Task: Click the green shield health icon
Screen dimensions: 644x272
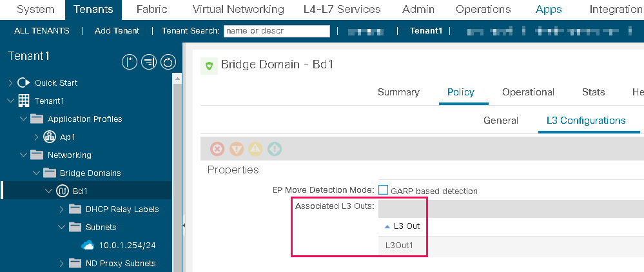Action: [209, 66]
